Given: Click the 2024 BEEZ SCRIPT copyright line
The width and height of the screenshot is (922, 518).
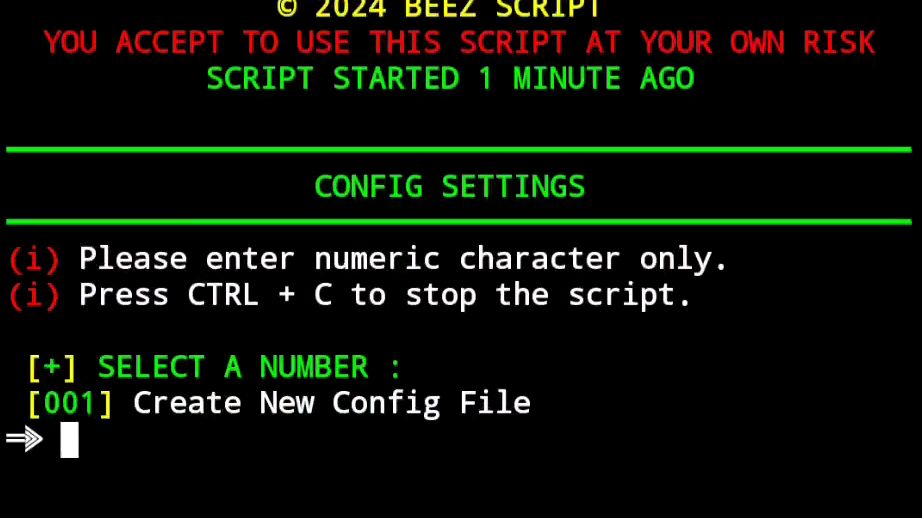Looking at the screenshot, I should (x=439, y=9).
